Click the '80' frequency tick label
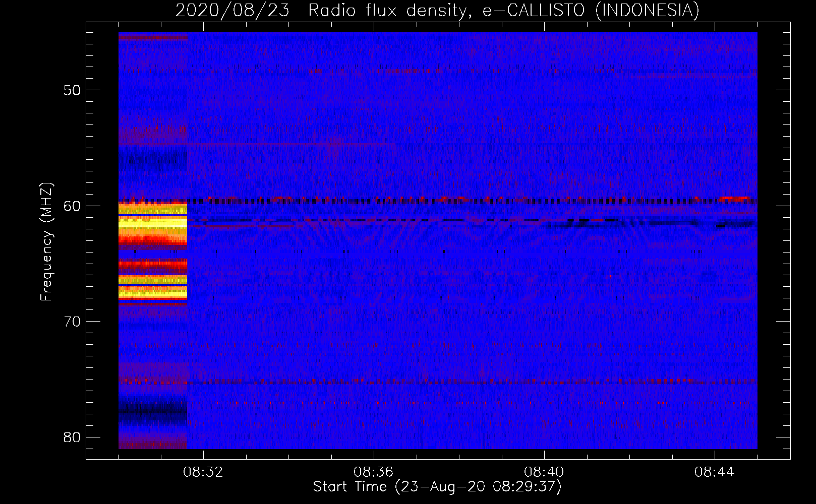This screenshot has height=504, width=816. 72,437
